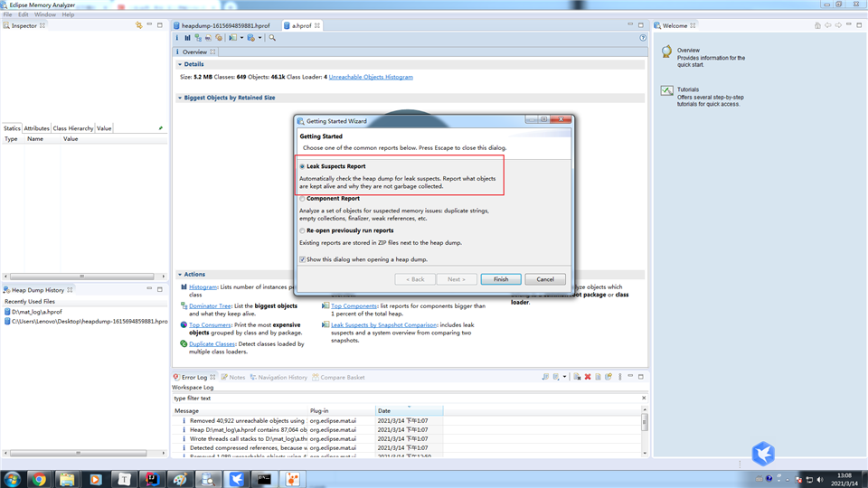Collapse Biggest Objects by Retained Size section
Viewport: 868px width, 488px height.
[179, 98]
